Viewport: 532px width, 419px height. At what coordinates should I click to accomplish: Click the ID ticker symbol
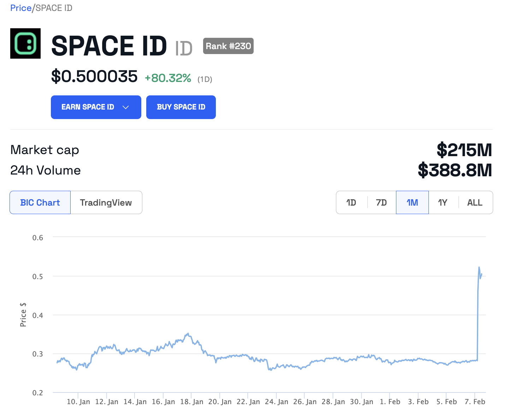[x=184, y=48]
